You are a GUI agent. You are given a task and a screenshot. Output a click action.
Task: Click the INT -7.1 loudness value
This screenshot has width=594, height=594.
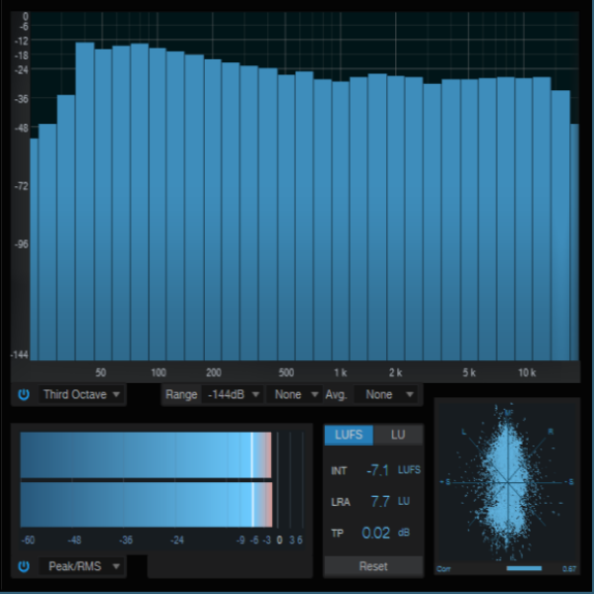point(378,470)
